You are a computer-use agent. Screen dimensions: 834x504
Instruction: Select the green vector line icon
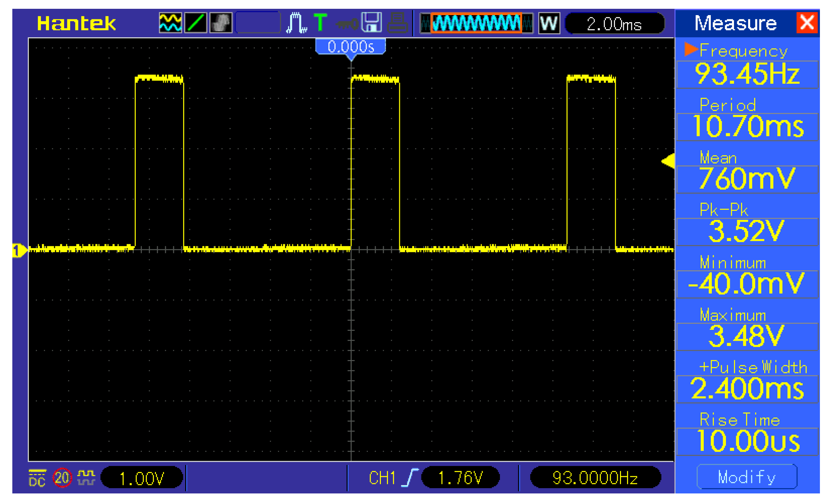(196, 23)
